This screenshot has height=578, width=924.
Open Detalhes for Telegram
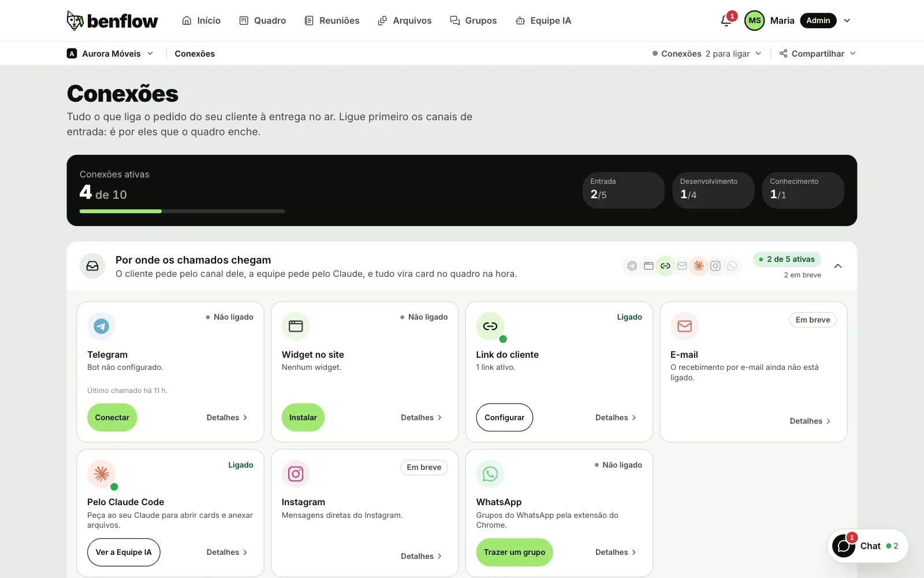(x=227, y=417)
